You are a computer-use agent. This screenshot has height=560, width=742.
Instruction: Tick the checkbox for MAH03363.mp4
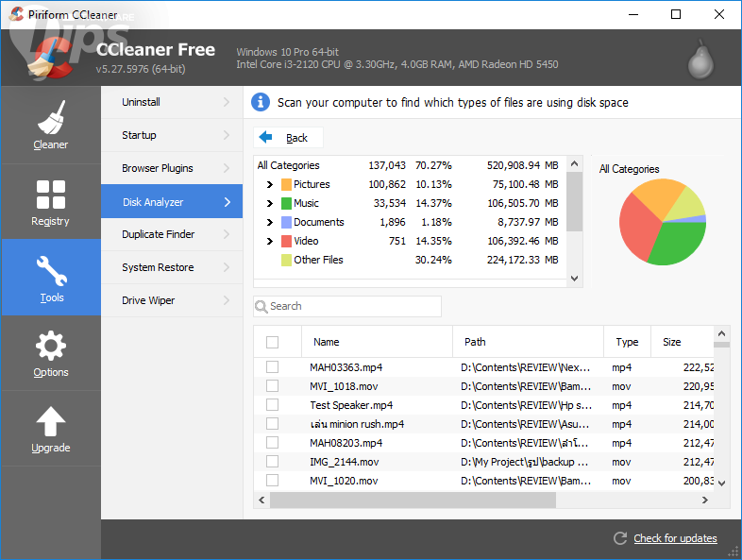point(272,366)
